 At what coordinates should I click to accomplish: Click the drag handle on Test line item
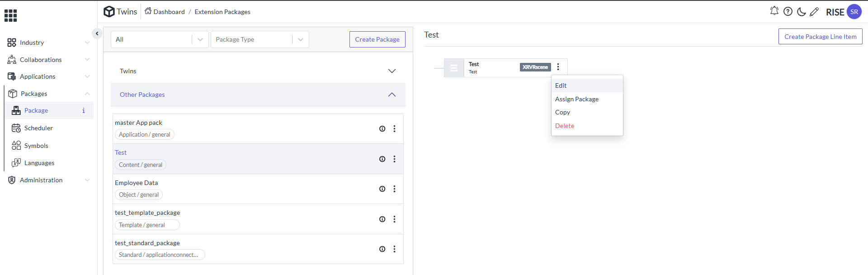(x=454, y=68)
